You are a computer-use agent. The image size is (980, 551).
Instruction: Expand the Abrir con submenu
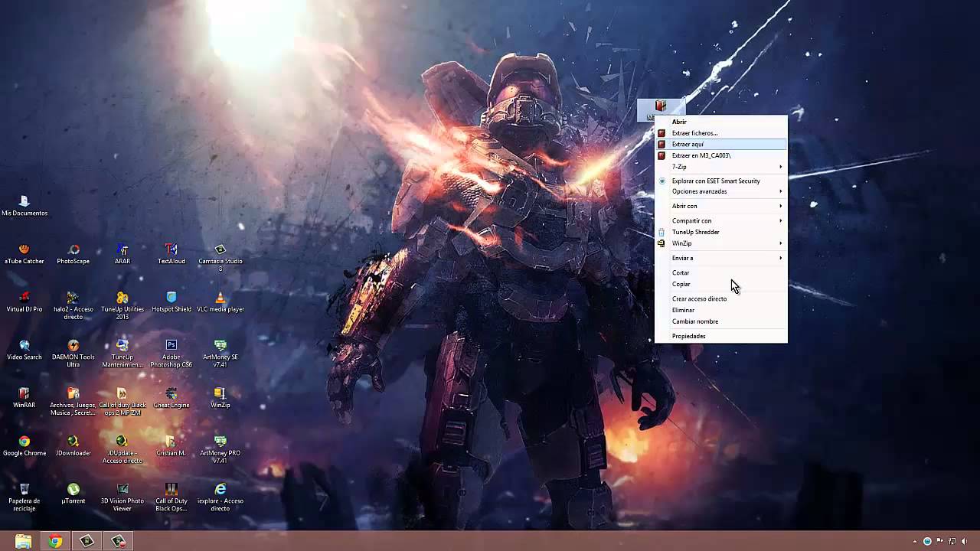(x=720, y=206)
